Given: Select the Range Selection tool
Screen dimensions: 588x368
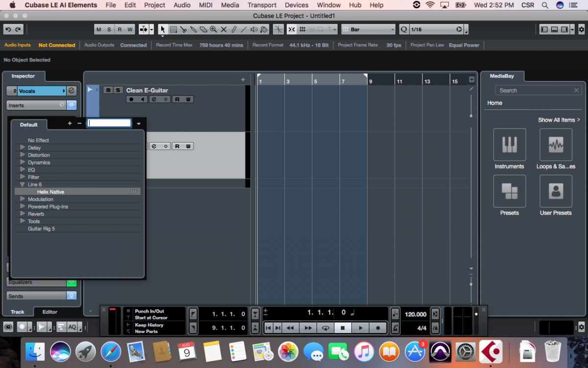Looking at the screenshot, I should 173,29.
